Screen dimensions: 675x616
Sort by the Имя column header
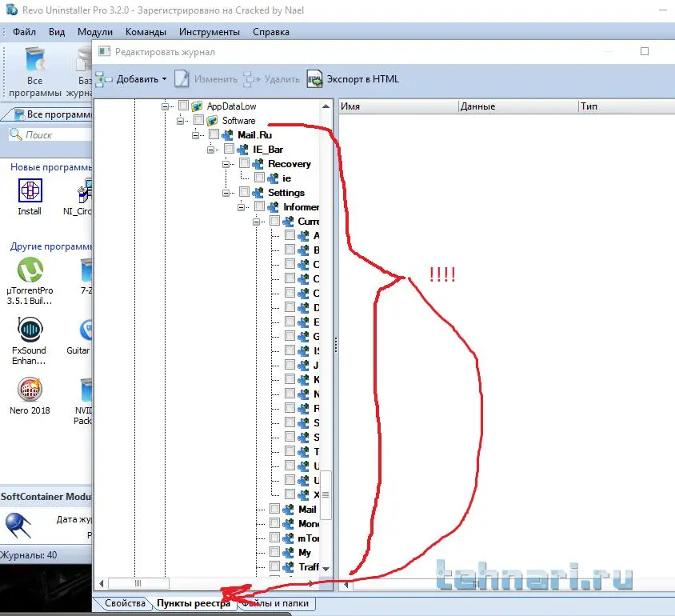coord(398,106)
